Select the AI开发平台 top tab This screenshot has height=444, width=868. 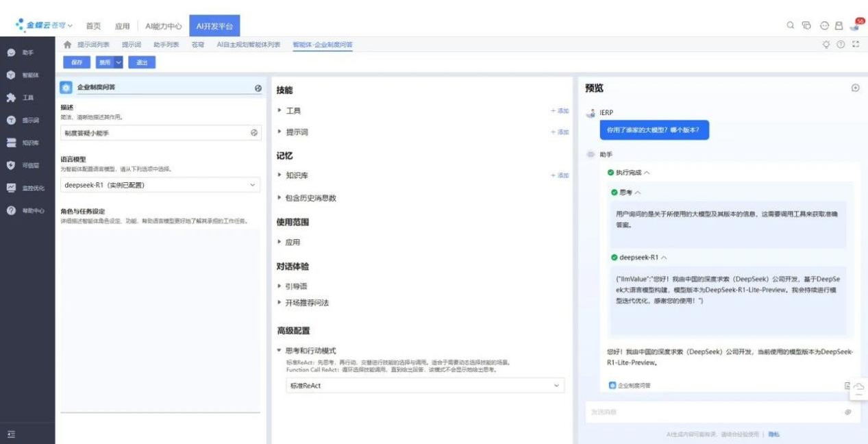coord(214,26)
